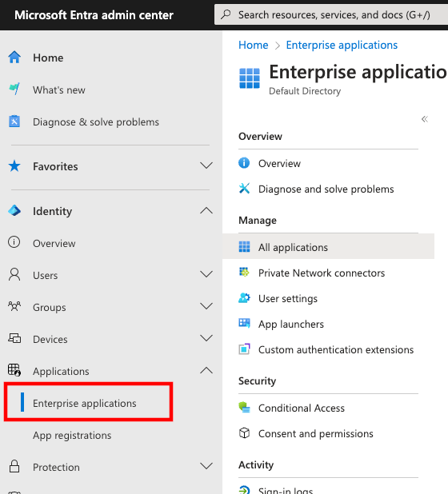This screenshot has height=494, width=448.
Task: Click the Devices label in sidebar
Action: click(x=50, y=339)
